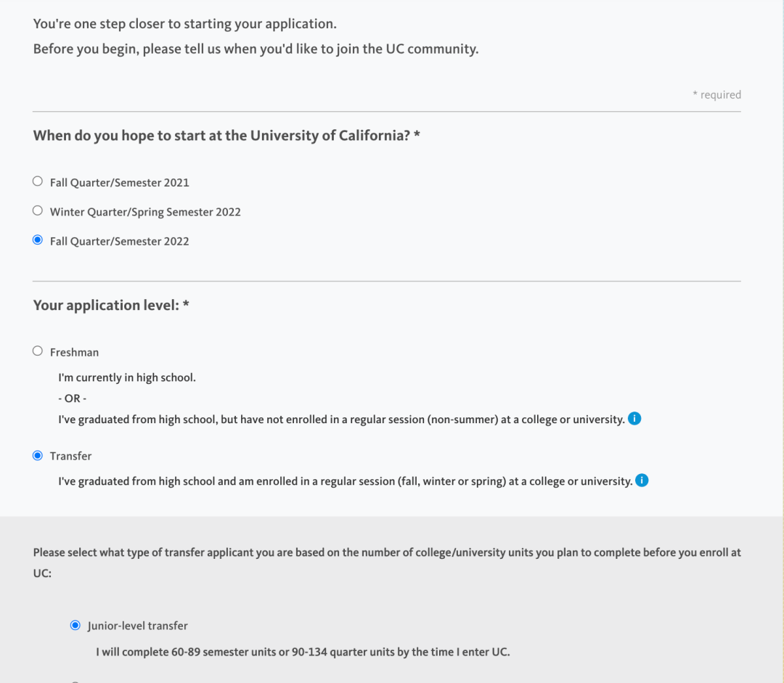The height and width of the screenshot is (683, 784).
Task: Click the "Please select what type of transfer applicant" text
Action: coord(387,553)
